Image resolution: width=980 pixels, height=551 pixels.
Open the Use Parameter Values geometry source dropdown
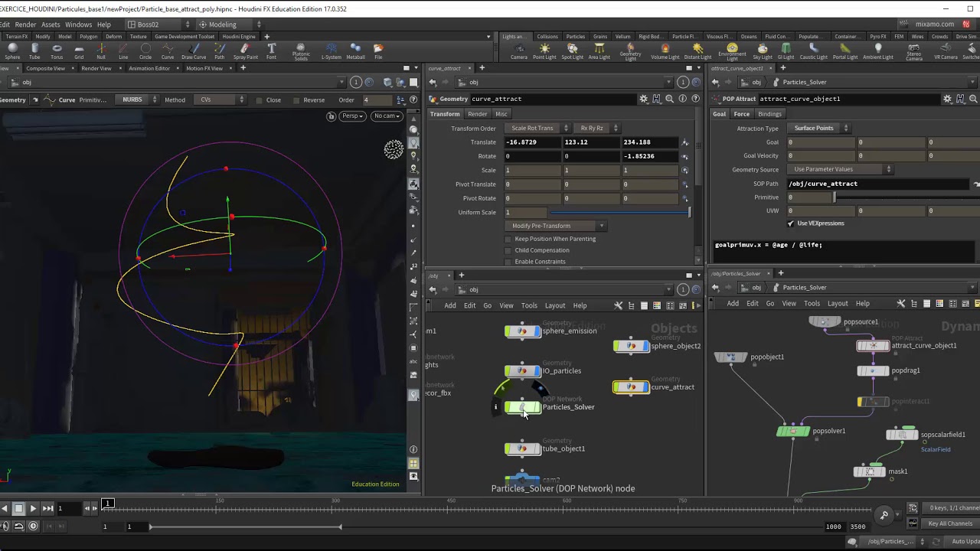840,169
